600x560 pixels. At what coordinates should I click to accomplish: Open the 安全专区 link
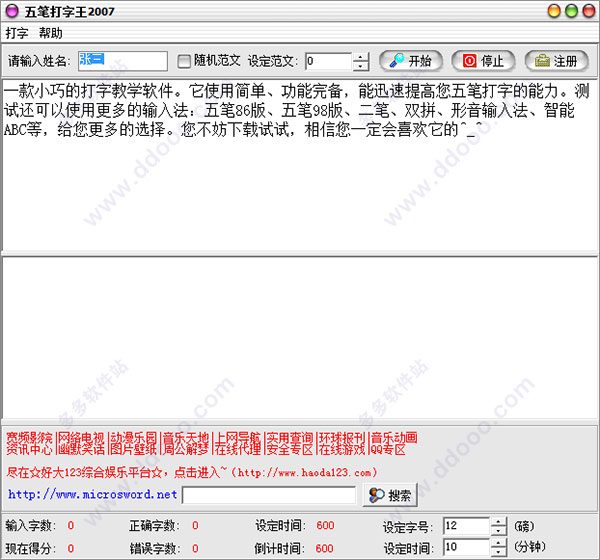tap(290, 449)
